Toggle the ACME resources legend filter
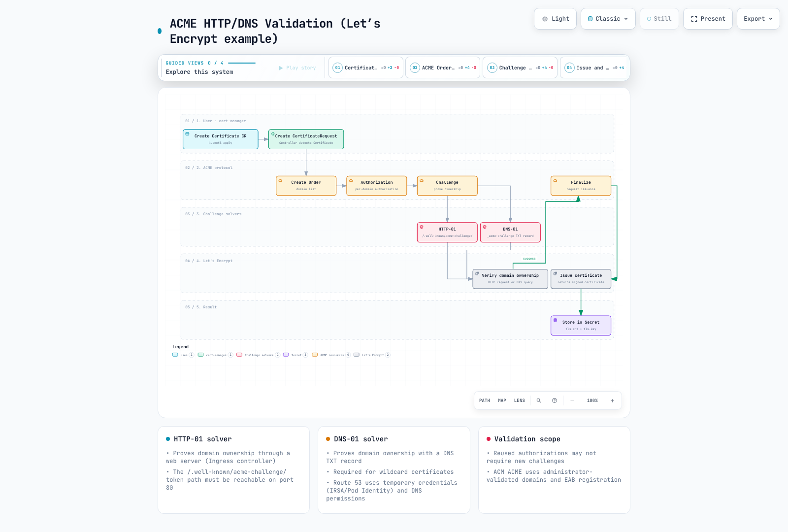 [331, 355]
